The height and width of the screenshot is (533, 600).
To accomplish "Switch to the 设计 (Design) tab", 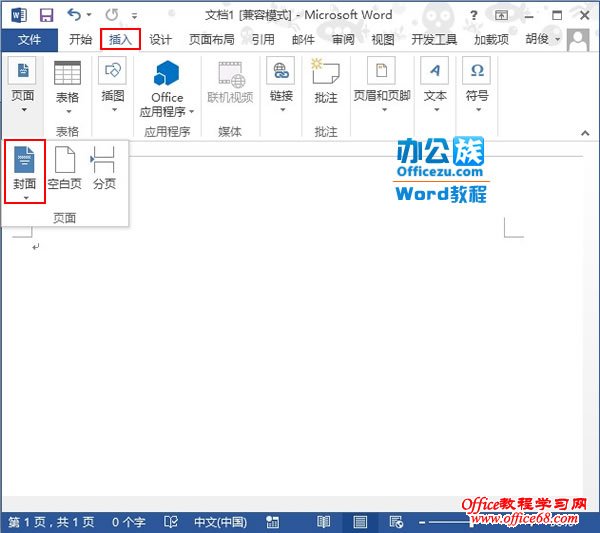I will 160,39.
